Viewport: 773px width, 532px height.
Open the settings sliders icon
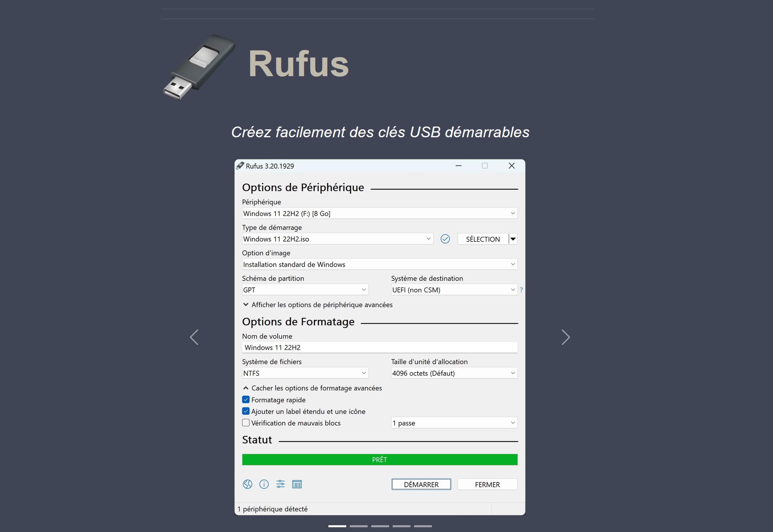[280, 484]
